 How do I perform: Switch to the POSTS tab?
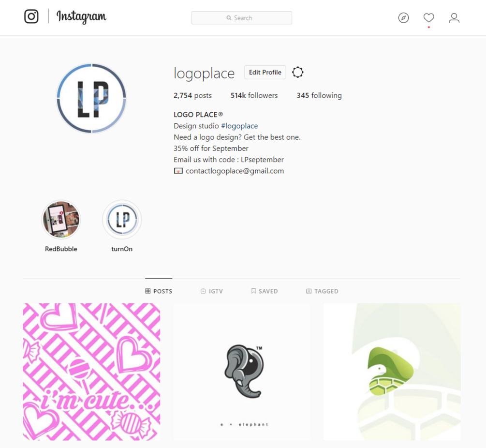(x=159, y=291)
